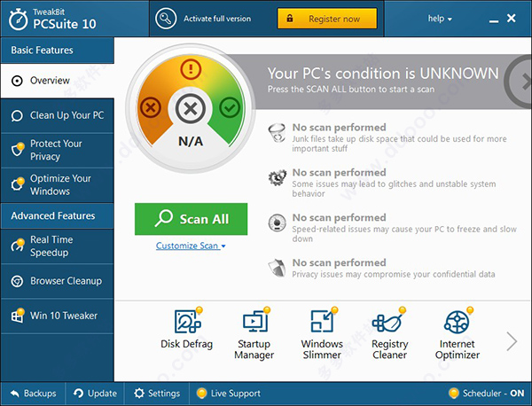Click the Protect Your Privacy shield icon

(x=18, y=149)
